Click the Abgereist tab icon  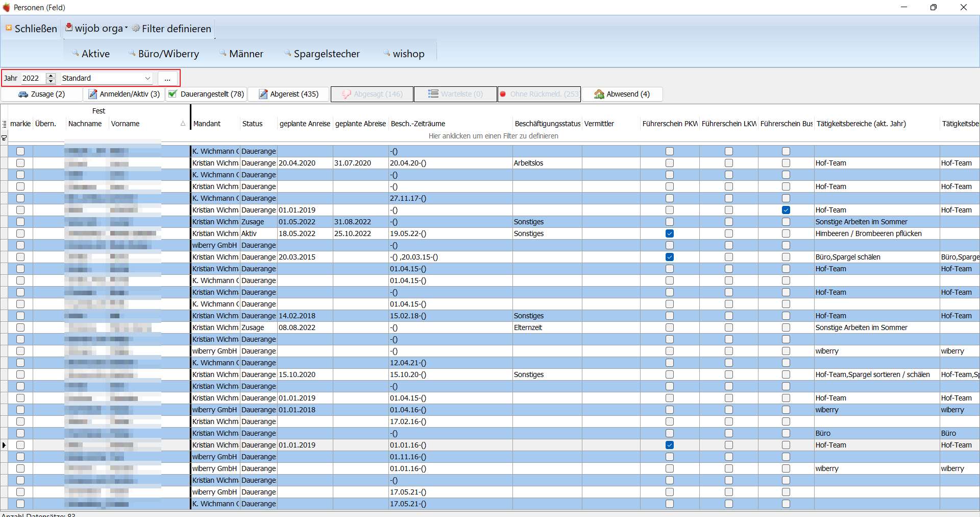coord(263,94)
